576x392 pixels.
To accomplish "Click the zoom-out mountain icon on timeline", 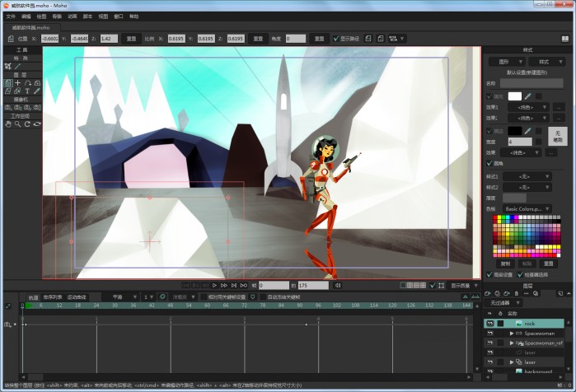I will (x=466, y=296).
